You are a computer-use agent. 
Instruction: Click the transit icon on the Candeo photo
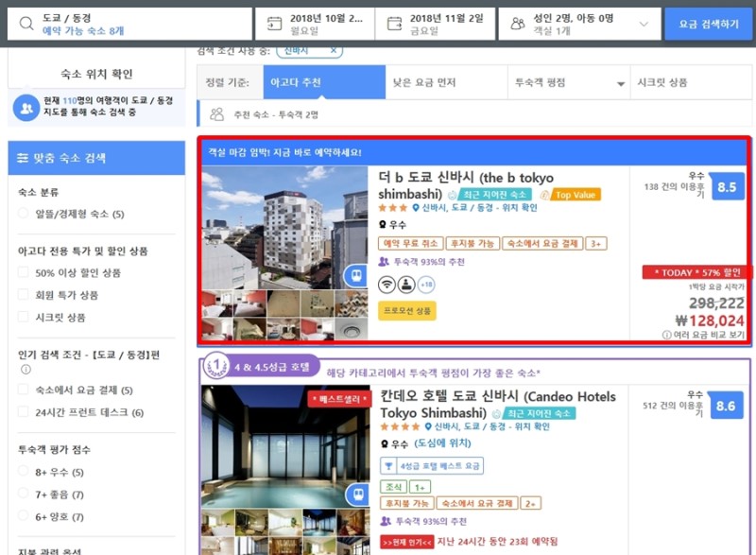click(x=358, y=495)
